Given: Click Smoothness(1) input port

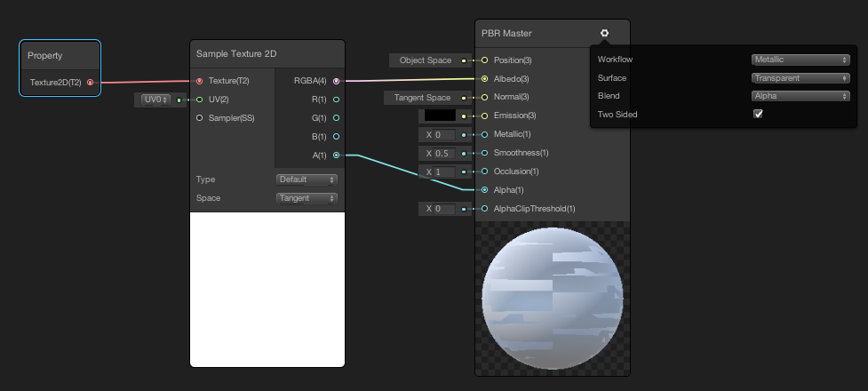Looking at the screenshot, I should coord(484,153).
